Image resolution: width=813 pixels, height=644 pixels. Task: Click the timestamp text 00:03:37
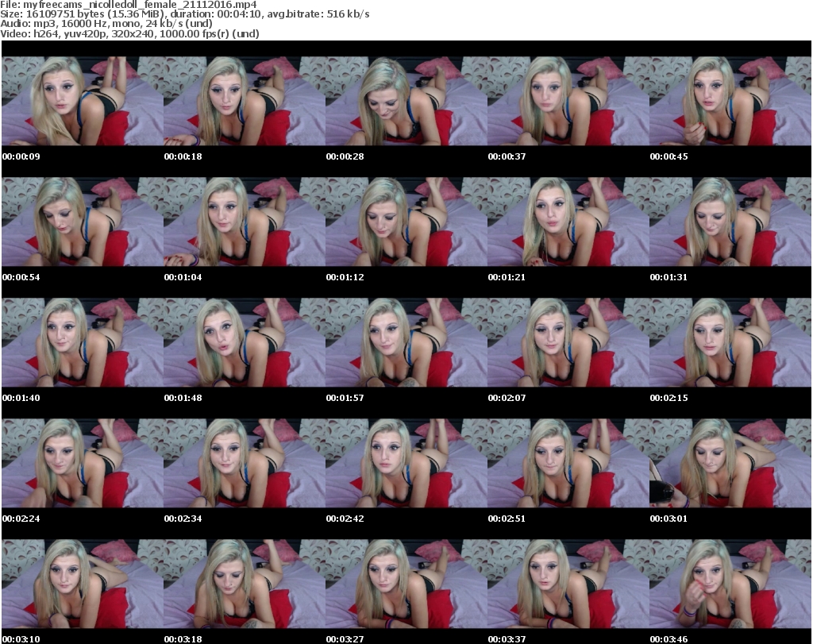(507, 639)
